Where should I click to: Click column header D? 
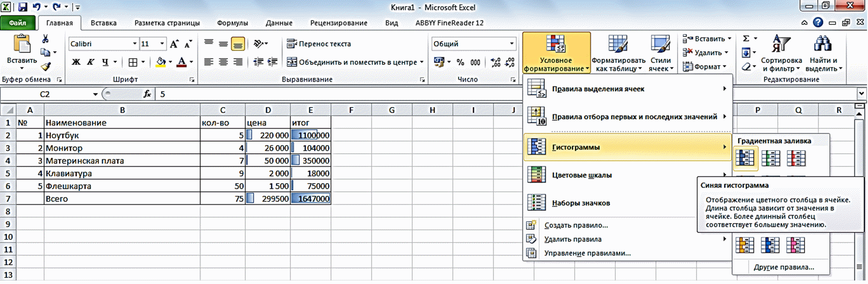[x=268, y=110]
